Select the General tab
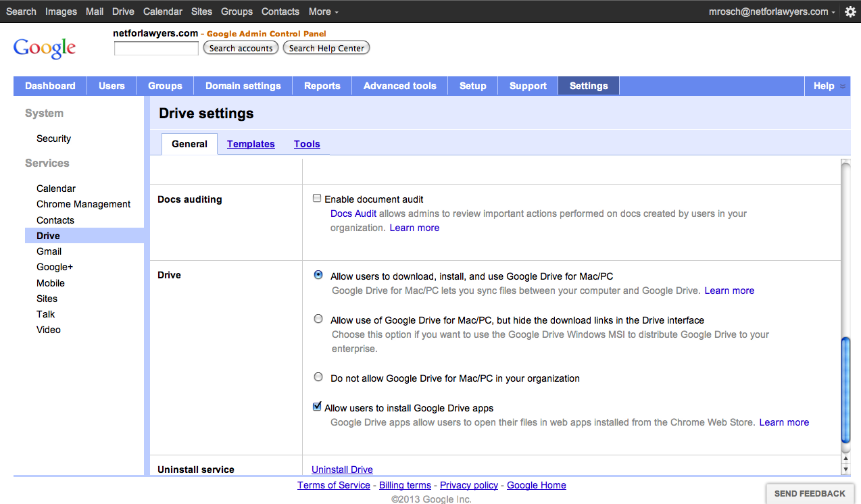The height and width of the screenshot is (504, 861). click(190, 144)
